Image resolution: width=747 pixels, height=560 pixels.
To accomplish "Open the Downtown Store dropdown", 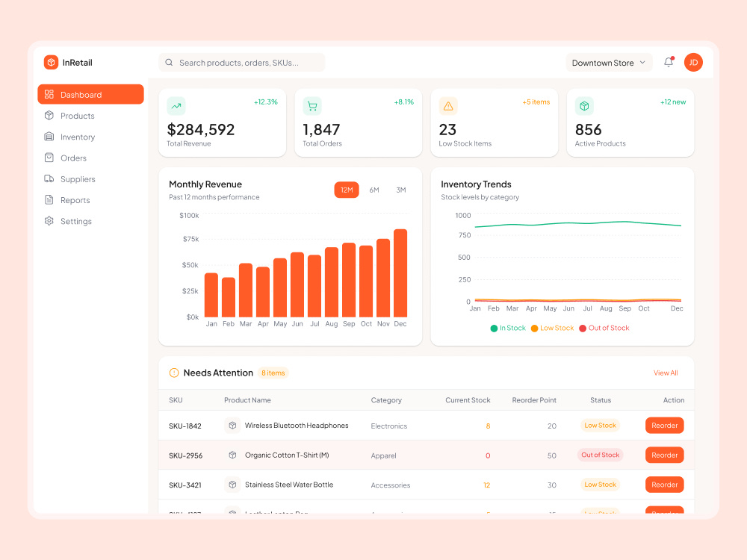I will 609,63.
